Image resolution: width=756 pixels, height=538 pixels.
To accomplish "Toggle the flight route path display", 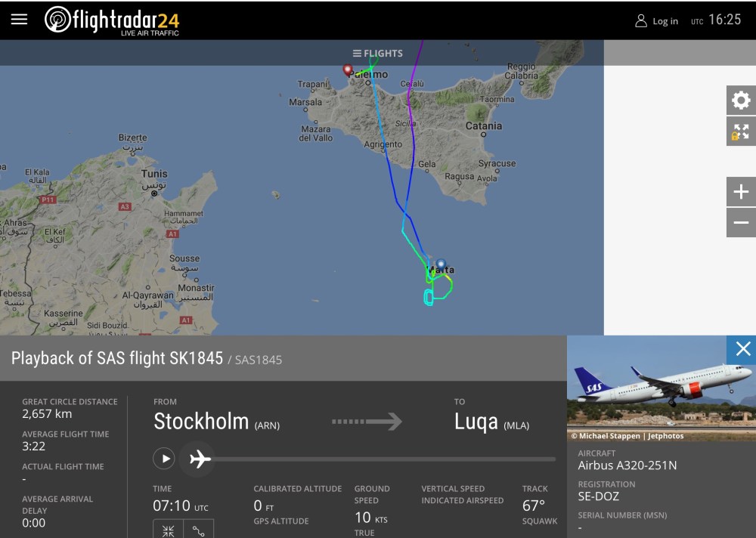I will (199, 530).
